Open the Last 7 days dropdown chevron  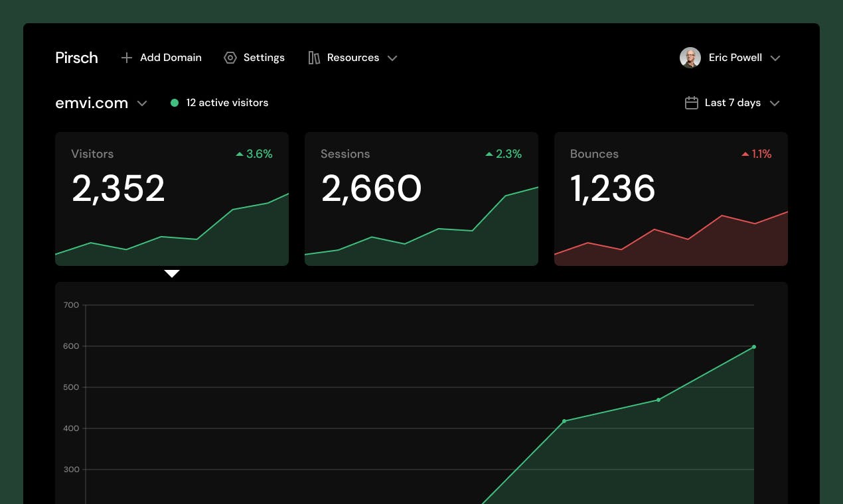[x=774, y=103]
